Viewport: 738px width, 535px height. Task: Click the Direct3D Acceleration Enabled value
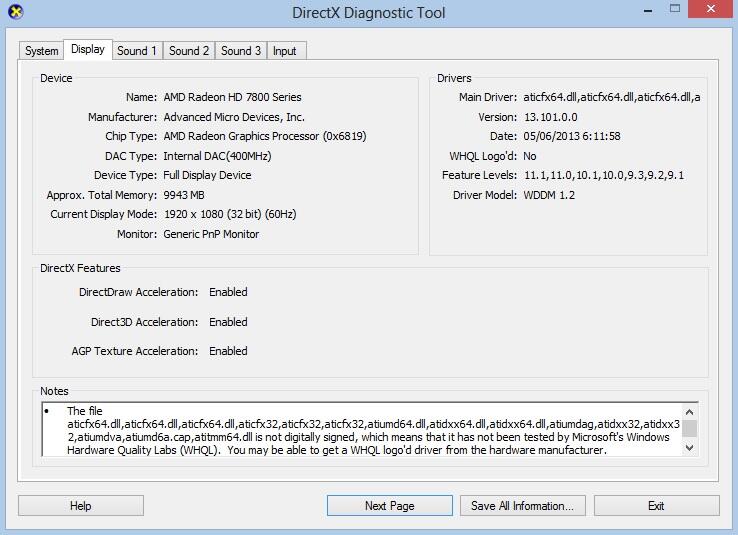point(228,322)
